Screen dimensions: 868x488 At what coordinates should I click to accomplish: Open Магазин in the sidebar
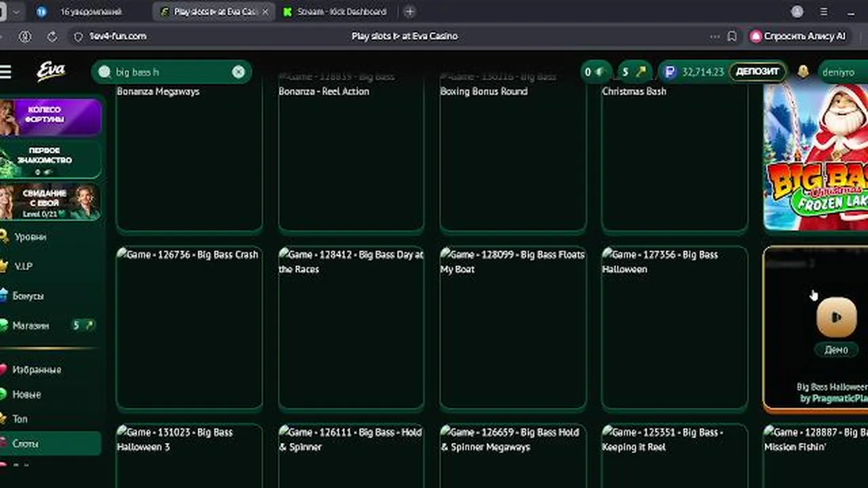(31, 325)
